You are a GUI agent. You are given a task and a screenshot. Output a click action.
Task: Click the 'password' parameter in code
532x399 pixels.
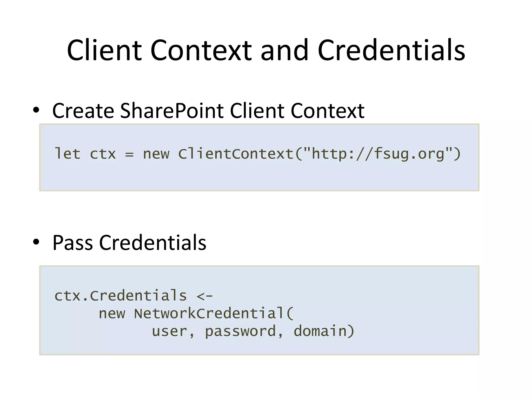coord(240,331)
